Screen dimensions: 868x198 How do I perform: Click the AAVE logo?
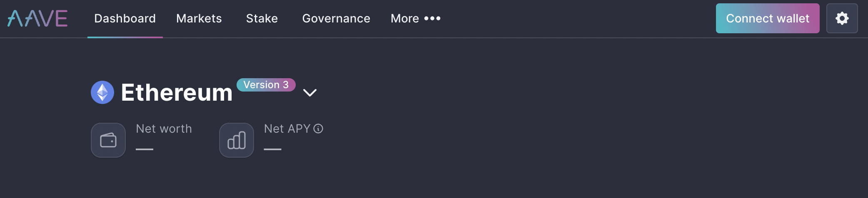pyautogui.click(x=37, y=19)
